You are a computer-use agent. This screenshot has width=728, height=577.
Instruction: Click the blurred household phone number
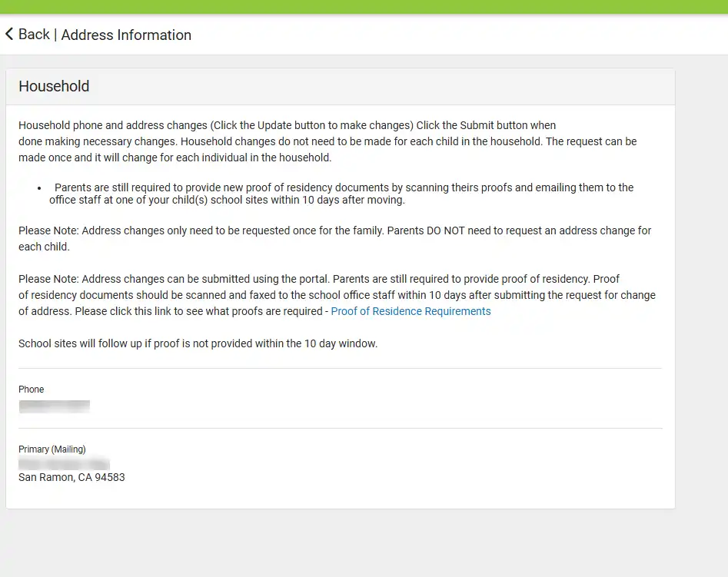(x=55, y=406)
